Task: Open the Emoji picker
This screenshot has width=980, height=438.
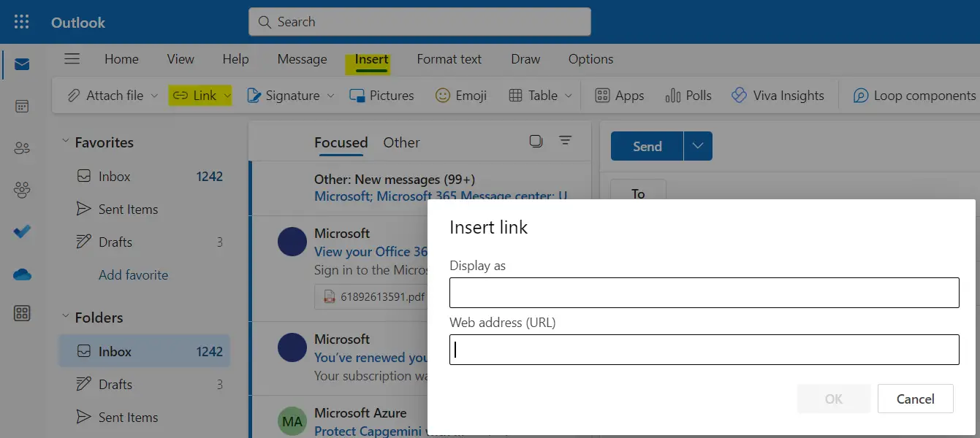Action: coord(461,96)
